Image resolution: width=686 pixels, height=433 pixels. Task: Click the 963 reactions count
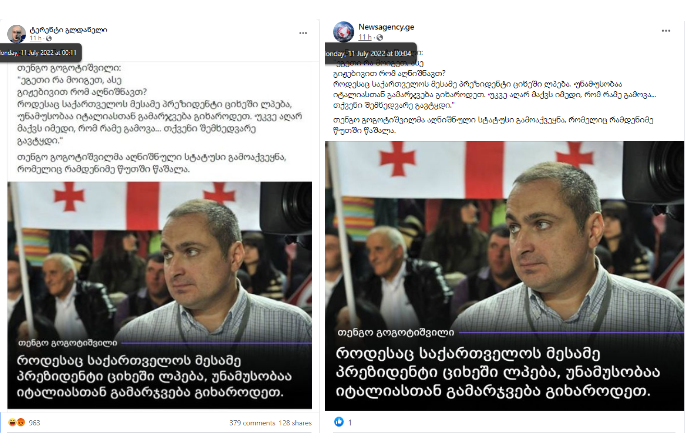click(34, 423)
